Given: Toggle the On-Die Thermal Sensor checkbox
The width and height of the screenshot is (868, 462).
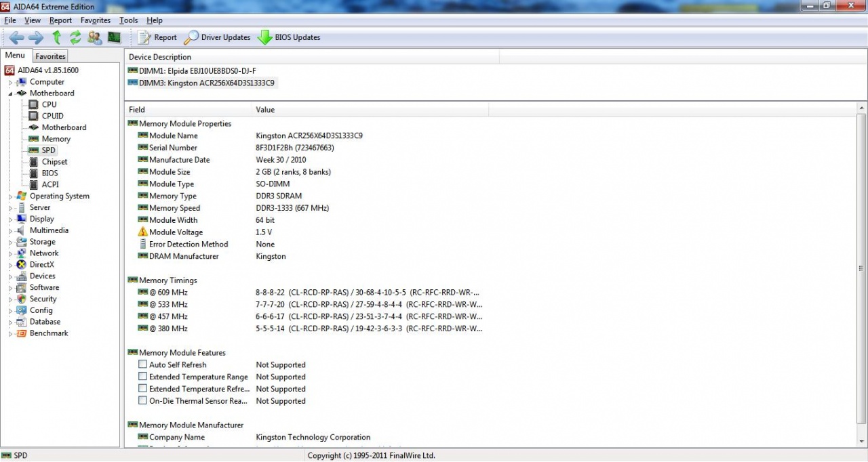Looking at the screenshot, I should point(142,401).
